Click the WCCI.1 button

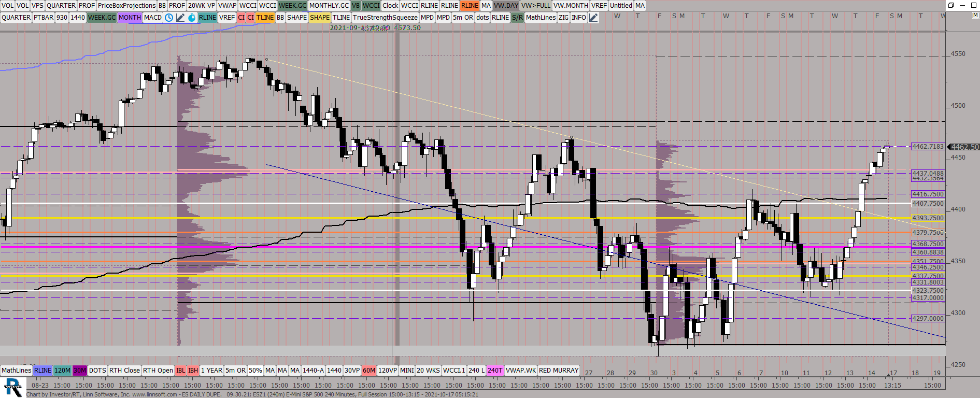pyautogui.click(x=454, y=371)
